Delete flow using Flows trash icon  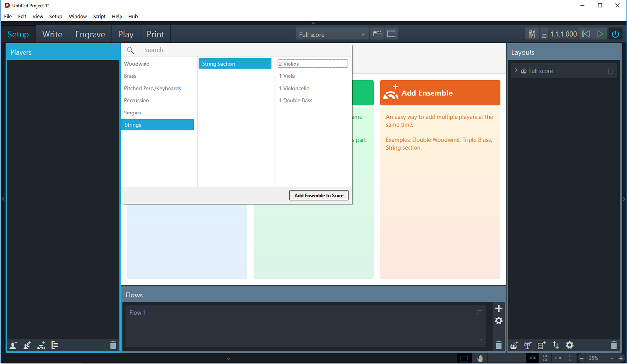(x=499, y=345)
